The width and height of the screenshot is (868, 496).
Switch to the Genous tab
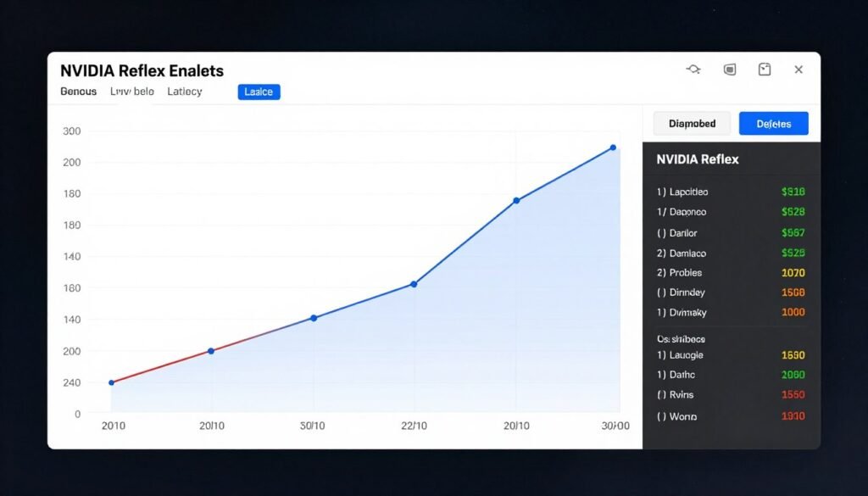pos(79,92)
